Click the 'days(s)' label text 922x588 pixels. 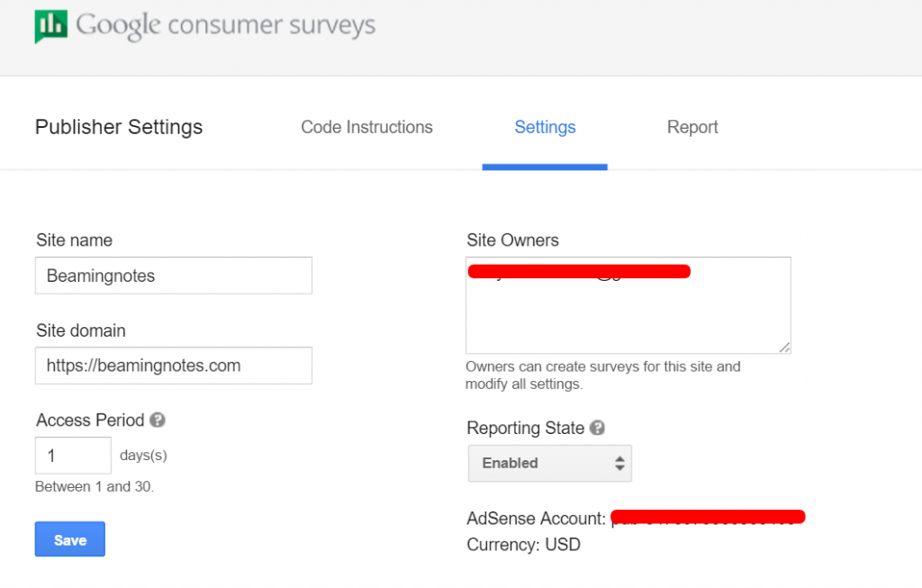click(x=143, y=455)
